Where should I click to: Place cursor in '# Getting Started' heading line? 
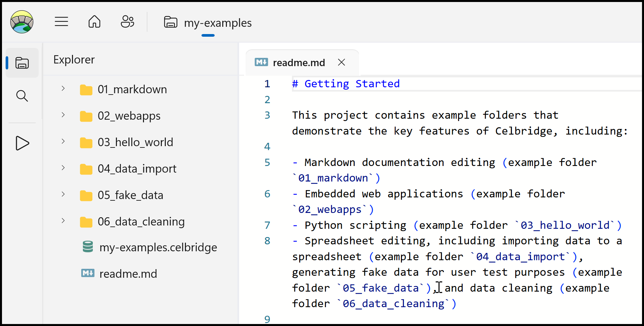point(346,84)
